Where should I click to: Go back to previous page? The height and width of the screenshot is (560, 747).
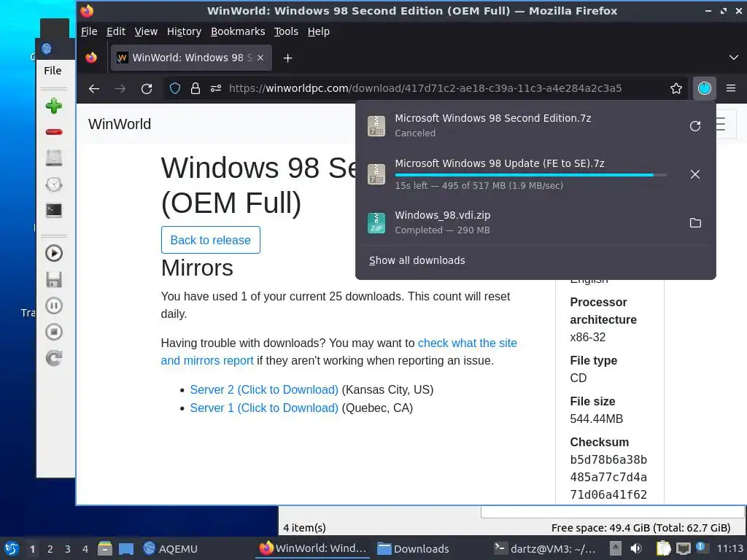coord(94,88)
